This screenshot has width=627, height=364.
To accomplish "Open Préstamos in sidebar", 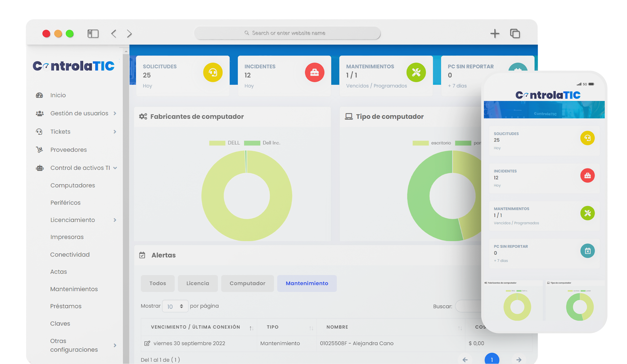I will [66, 306].
